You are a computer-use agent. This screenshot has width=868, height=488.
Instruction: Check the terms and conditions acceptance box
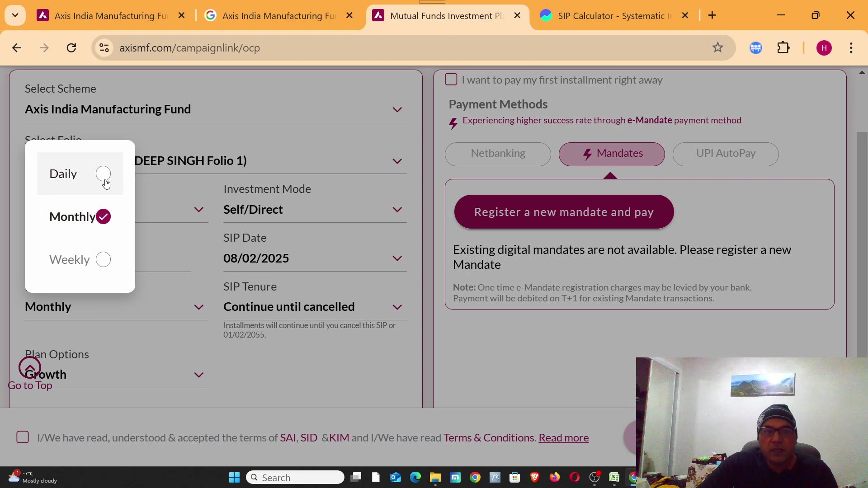(23, 437)
